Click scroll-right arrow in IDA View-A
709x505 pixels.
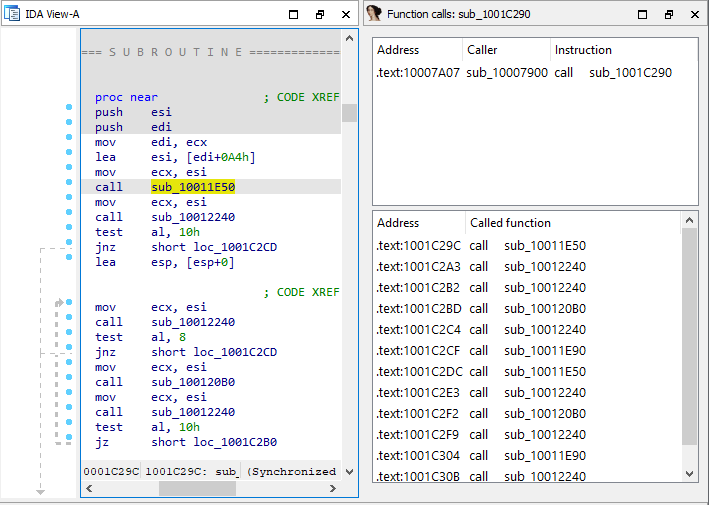click(331, 489)
